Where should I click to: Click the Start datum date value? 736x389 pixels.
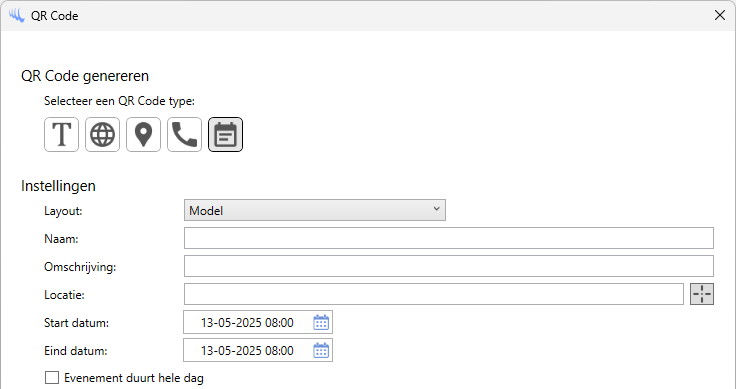click(247, 323)
